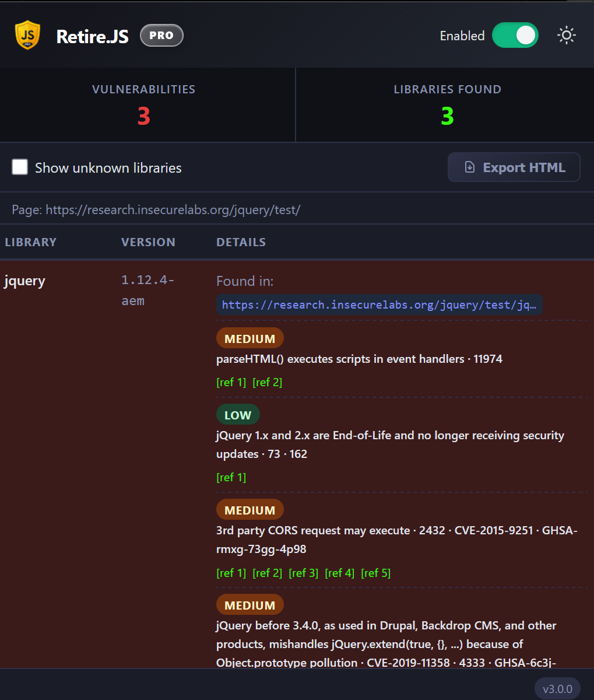Viewport: 594px width, 700px height.
Task: Click the Page URL text line
Action: click(156, 209)
